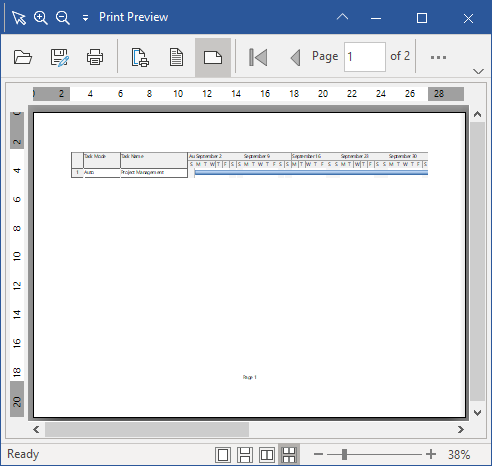The width and height of the screenshot is (492, 466).
Task: Switch to single page view
Action: tap(223, 455)
